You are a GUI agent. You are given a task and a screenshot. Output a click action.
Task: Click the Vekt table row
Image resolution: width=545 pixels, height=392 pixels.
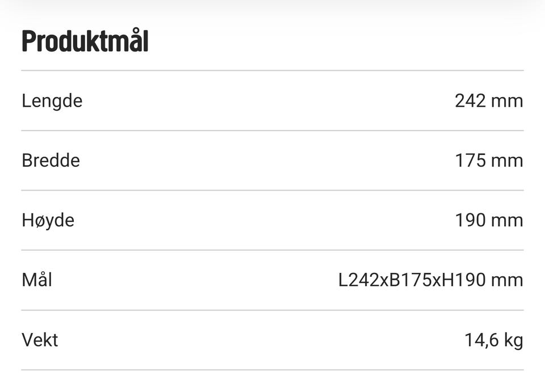[x=272, y=340]
